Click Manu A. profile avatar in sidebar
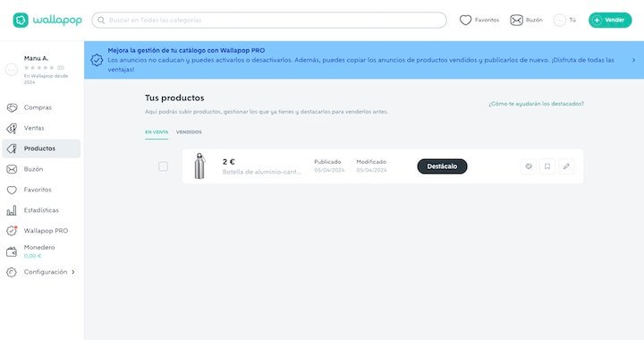The width and height of the screenshot is (644, 340). click(12, 70)
